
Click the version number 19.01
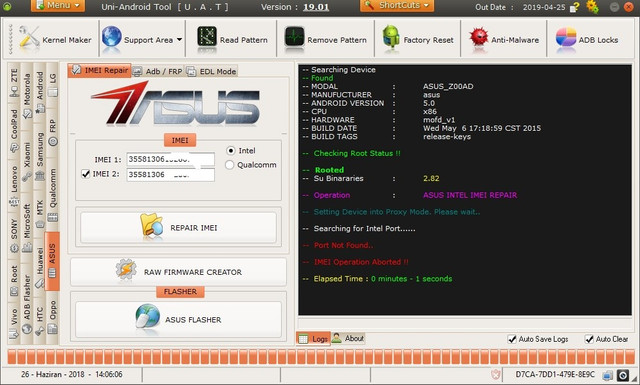coord(316,7)
